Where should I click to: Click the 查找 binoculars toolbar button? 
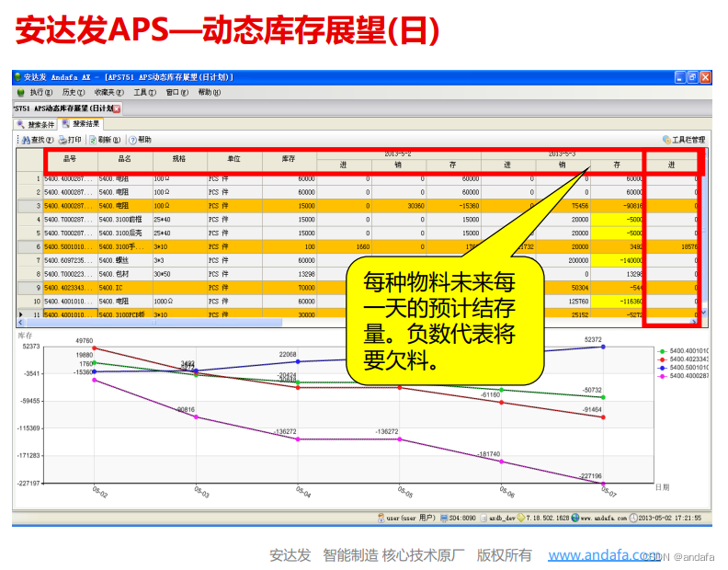(38, 140)
